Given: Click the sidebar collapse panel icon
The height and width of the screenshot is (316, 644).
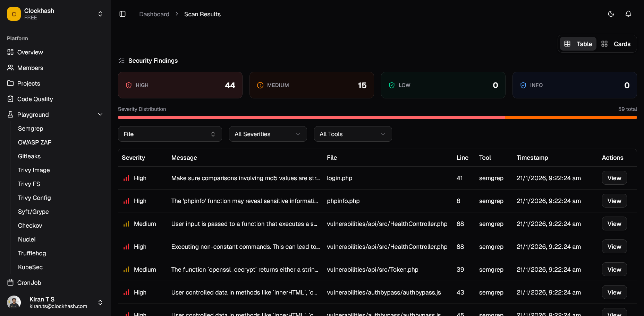Looking at the screenshot, I should click(122, 14).
